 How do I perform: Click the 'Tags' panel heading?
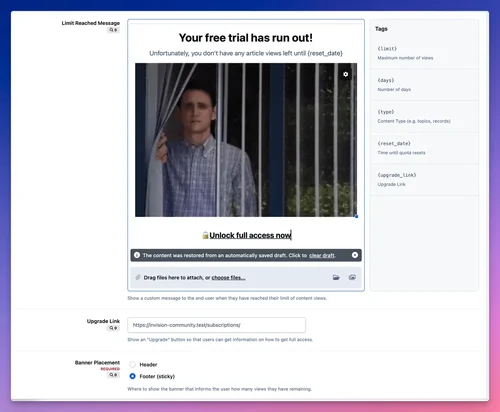(381, 29)
